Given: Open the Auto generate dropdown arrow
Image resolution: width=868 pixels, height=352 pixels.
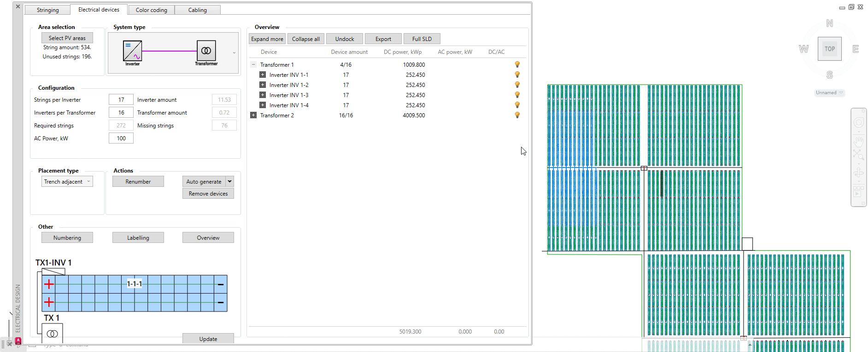Looking at the screenshot, I should (x=229, y=181).
